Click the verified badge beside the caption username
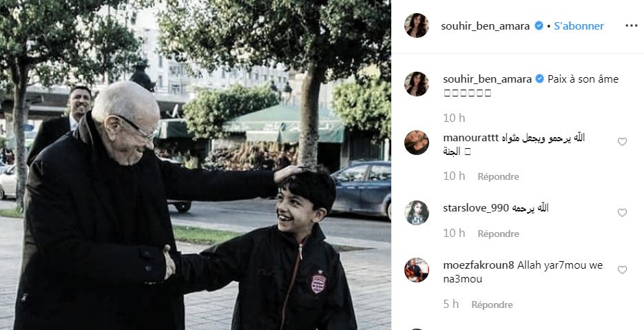The width and height of the screenshot is (644, 330). click(540, 79)
